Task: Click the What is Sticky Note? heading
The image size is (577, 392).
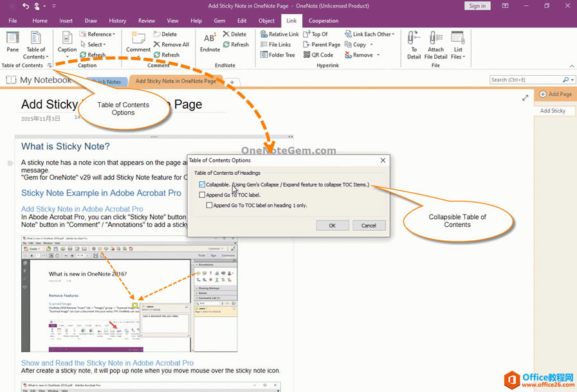Action: point(66,147)
